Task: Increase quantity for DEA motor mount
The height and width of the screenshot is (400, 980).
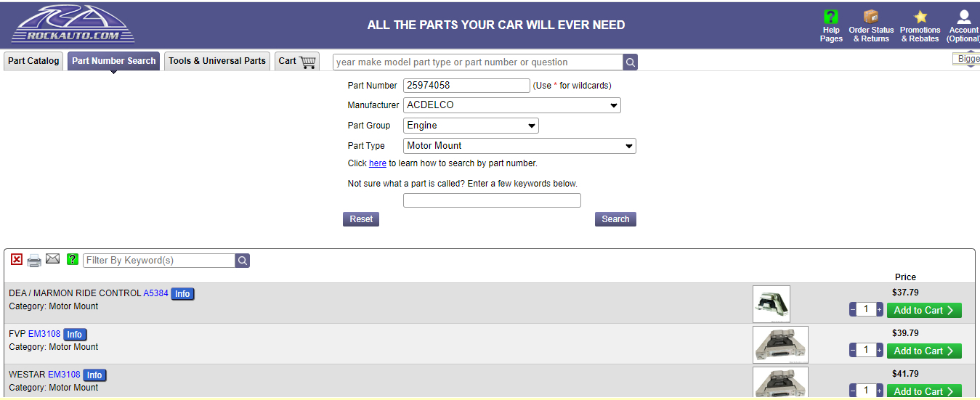Action: 880,310
